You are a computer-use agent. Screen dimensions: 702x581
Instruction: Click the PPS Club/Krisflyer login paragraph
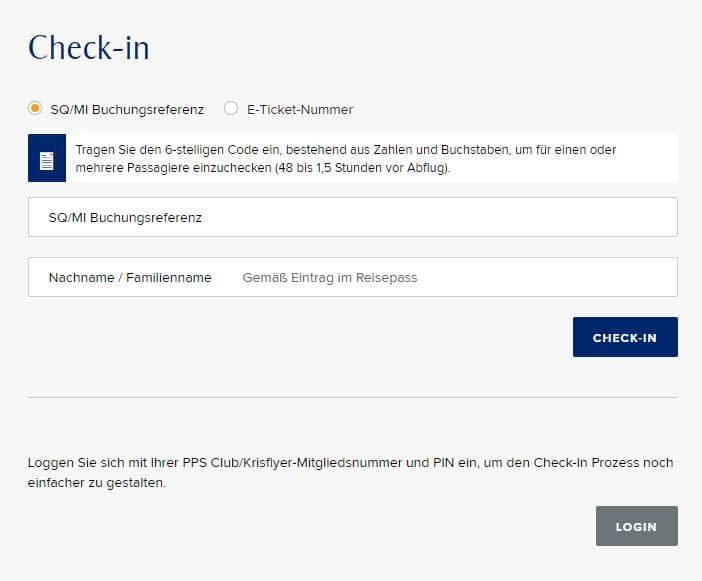click(x=351, y=472)
